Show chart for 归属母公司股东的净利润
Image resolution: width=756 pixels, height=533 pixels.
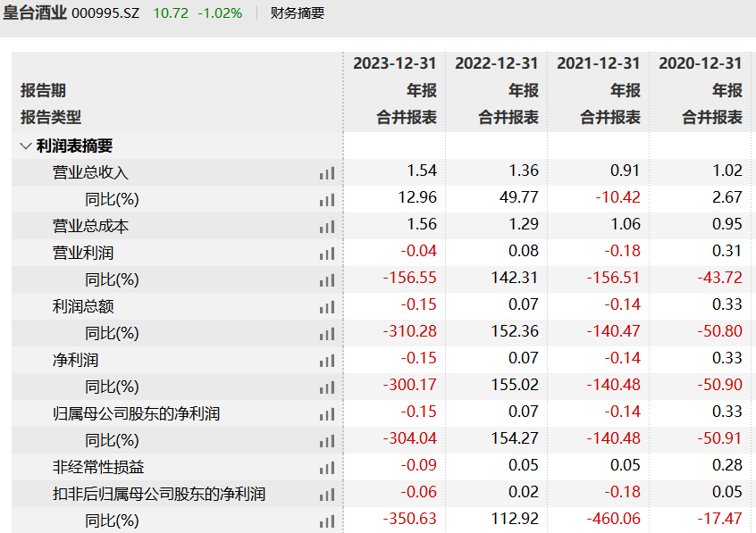[x=327, y=414]
